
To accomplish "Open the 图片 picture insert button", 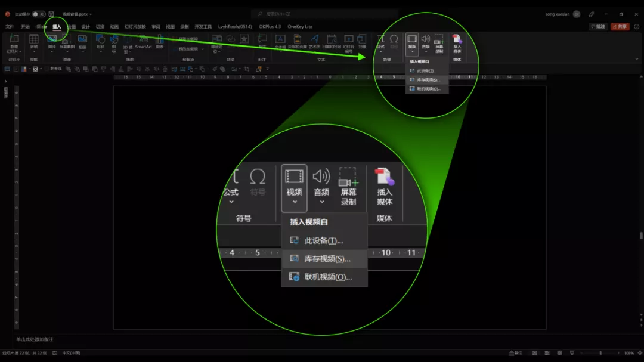I will point(52,42).
